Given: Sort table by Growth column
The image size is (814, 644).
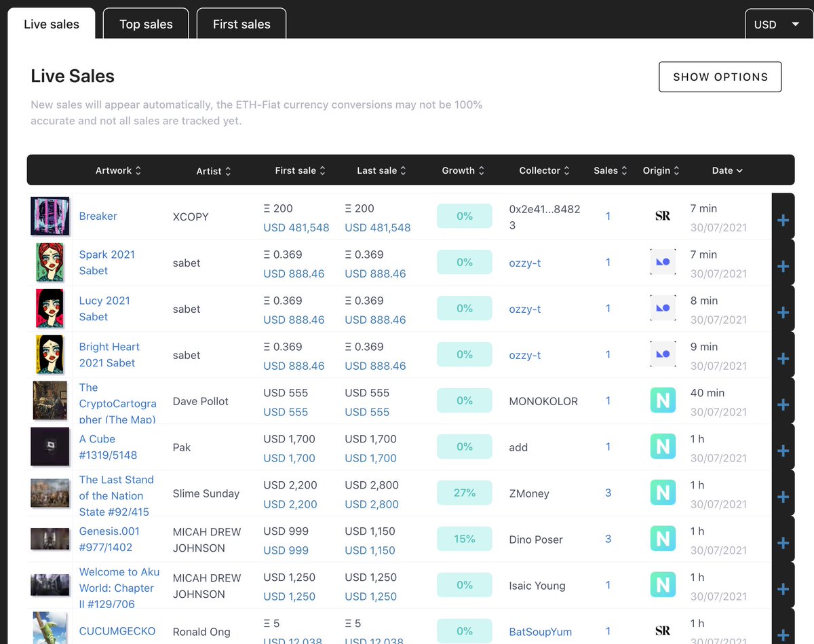Looking at the screenshot, I should tap(463, 170).
